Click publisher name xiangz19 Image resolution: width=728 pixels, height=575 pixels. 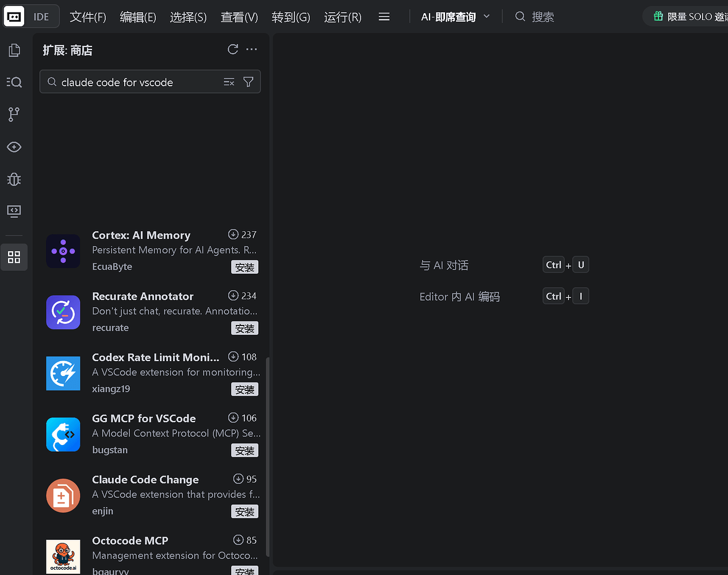(111, 389)
